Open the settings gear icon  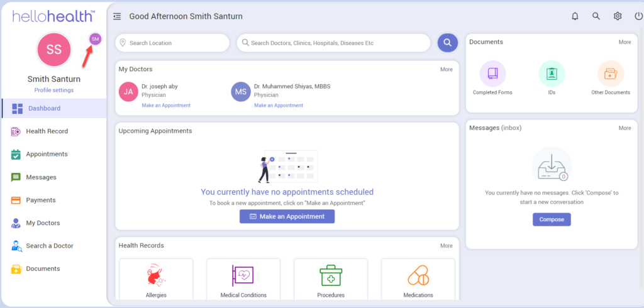pos(618,16)
